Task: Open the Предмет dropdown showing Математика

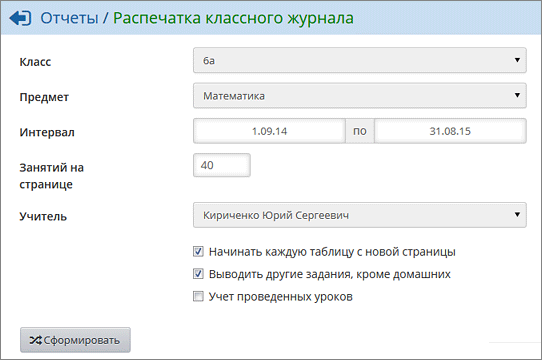Action: pos(359,96)
